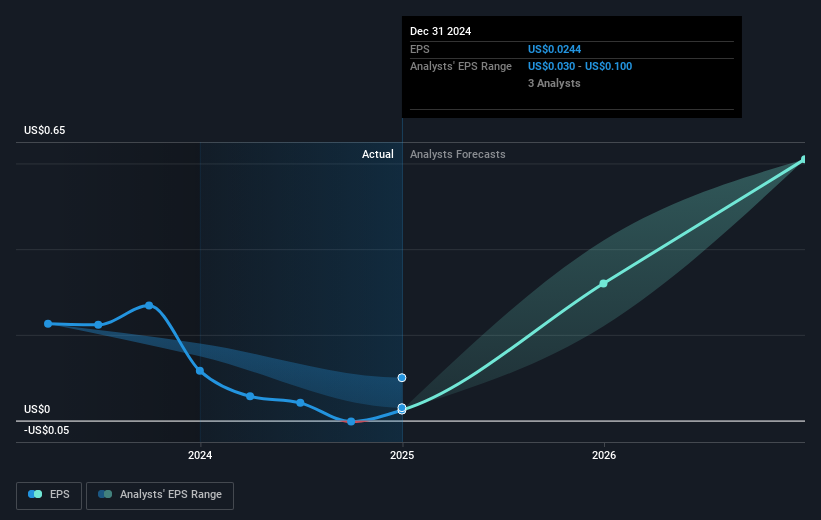Viewport: 821px width, 520px height.
Task: Click the Analysts Forecasts section label
Action: 458,154
